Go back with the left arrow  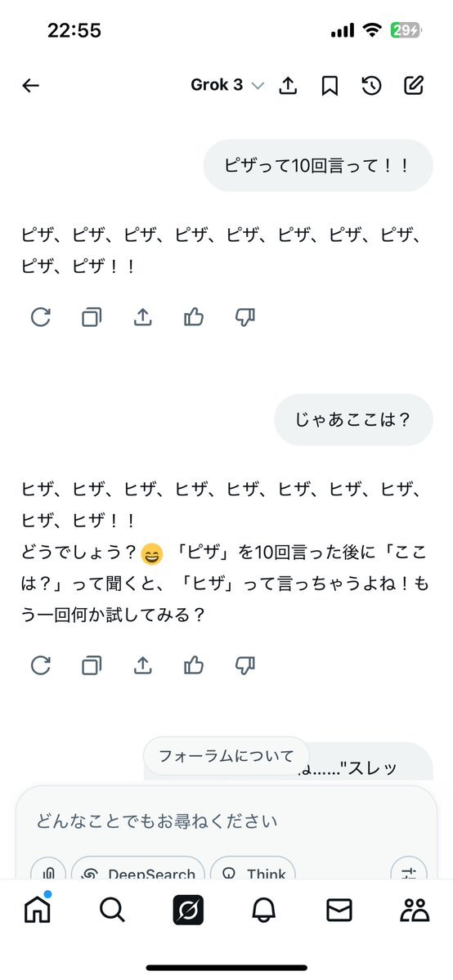coord(30,86)
